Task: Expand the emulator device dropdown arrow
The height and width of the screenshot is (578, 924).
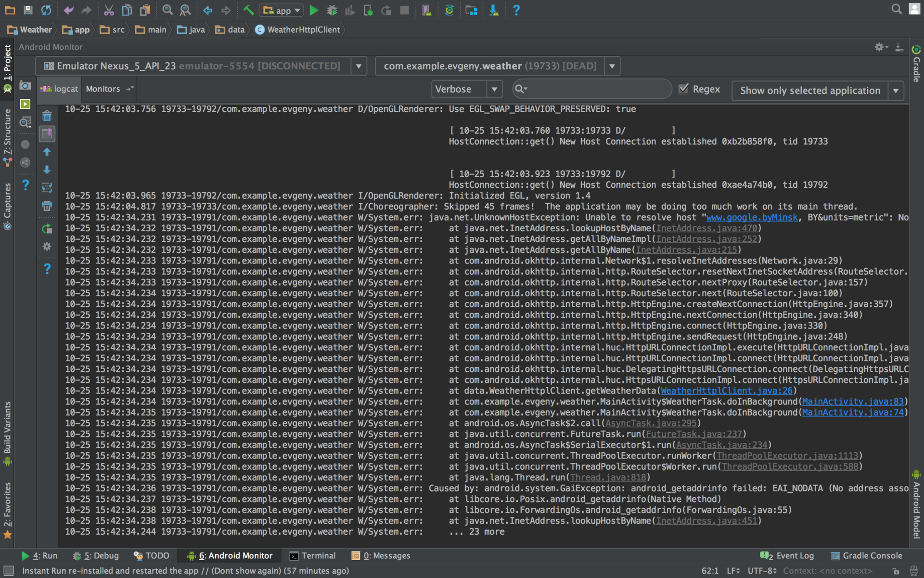Action: 359,66
